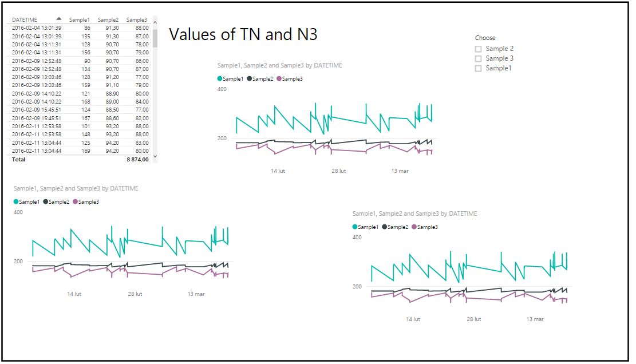Viewport: 636px width, 364px height.
Task: Click the teal Sample1 line in the top chart
Action: (x=349, y=120)
